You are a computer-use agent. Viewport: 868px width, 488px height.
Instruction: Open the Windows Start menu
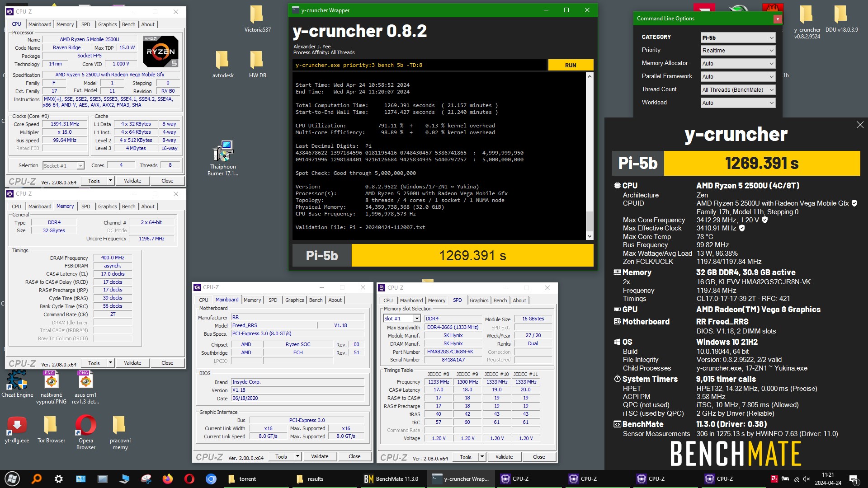point(13,479)
